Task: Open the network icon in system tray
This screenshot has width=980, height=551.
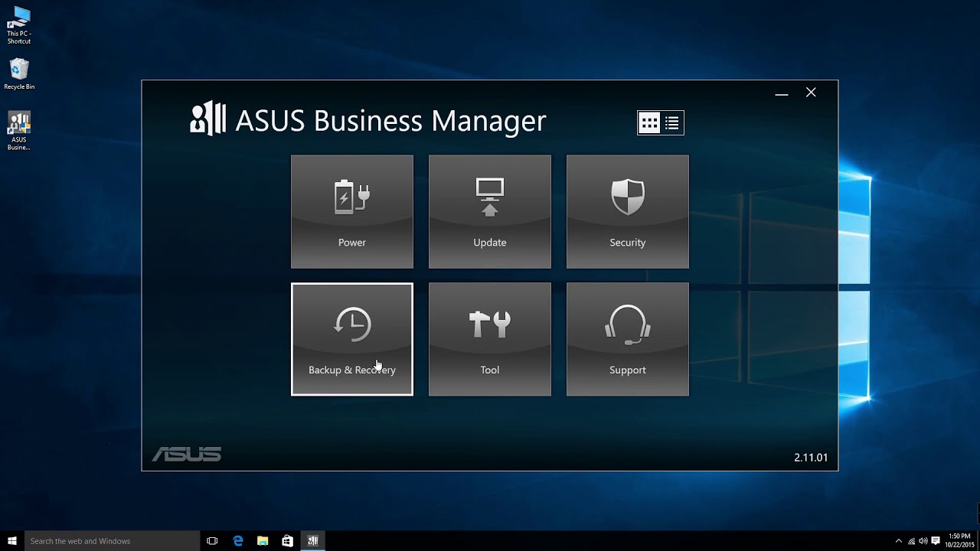Action: click(911, 541)
